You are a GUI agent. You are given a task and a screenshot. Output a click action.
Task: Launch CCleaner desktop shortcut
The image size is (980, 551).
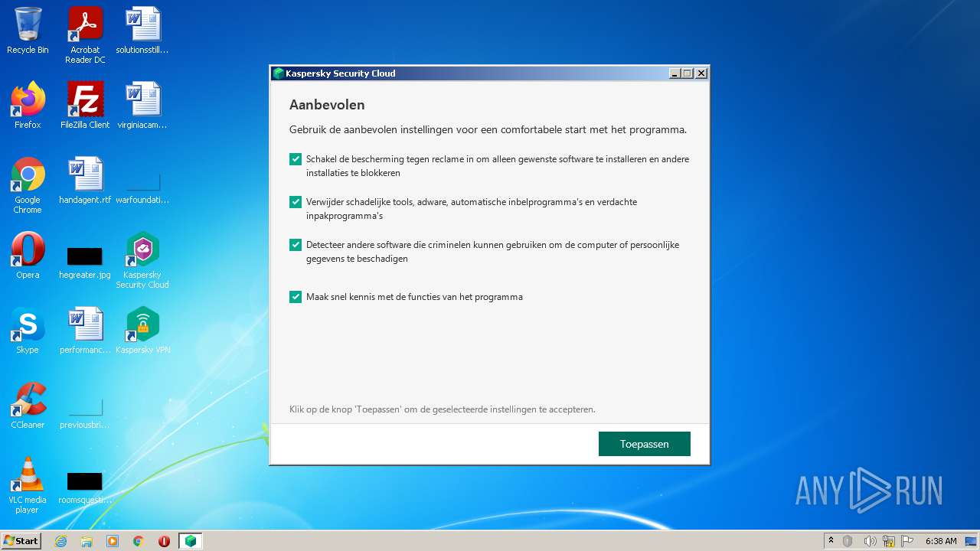click(28, 406)
